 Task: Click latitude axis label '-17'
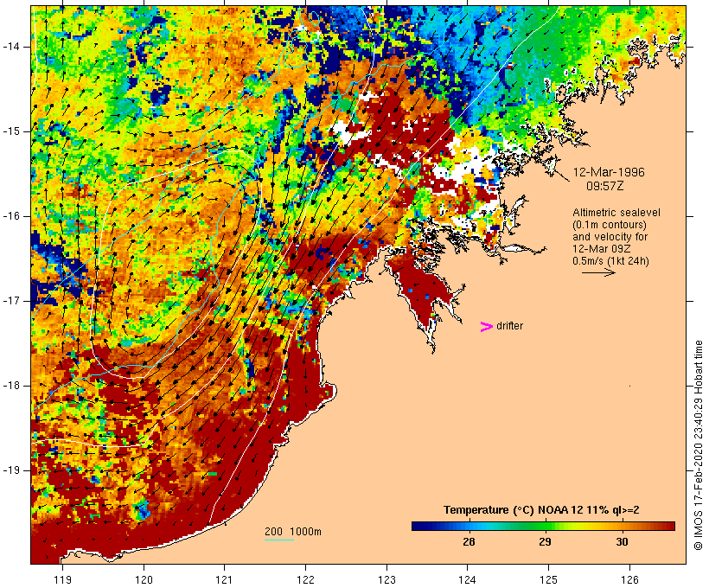(x=11, y=301)
